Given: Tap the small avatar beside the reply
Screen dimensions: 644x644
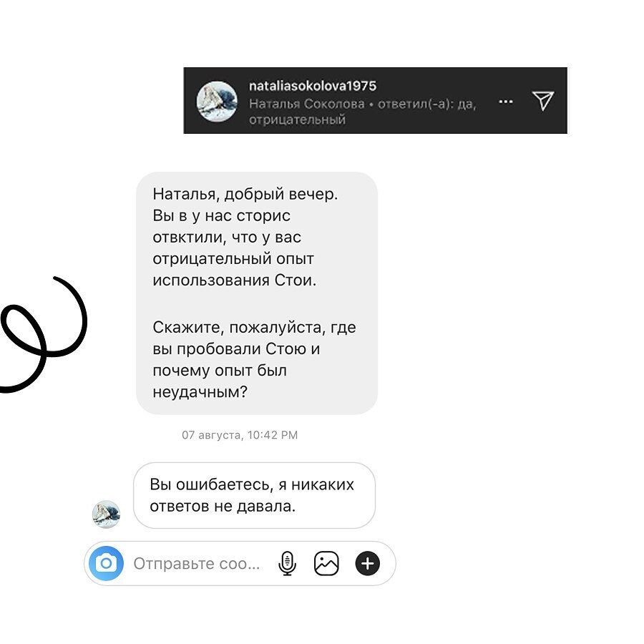Looking at the screenshot, I should (106, 514).
